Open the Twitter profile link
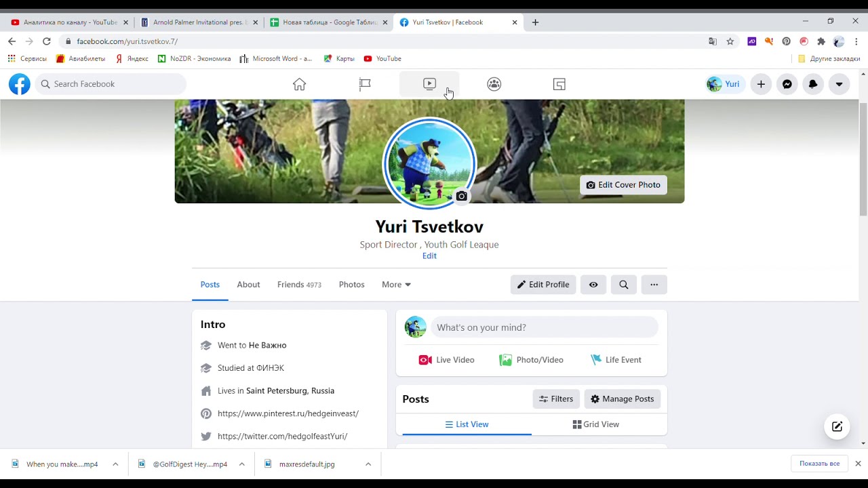Viewport: 868px width, 488px height. [282, 436]
